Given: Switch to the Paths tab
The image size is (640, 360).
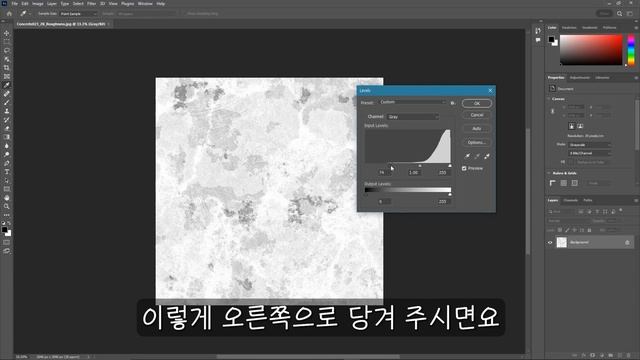Looking at the screenshot, I should pos(588,200).
